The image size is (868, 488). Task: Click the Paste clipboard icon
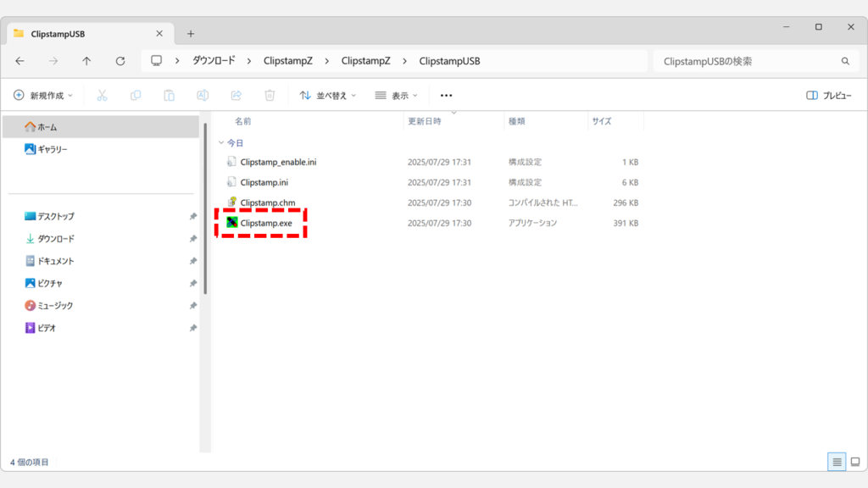click(169, 96)
